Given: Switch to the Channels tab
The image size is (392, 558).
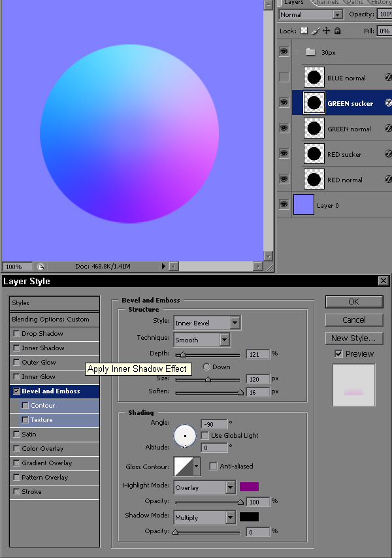Looking at the screenshot, I should 323,3.
